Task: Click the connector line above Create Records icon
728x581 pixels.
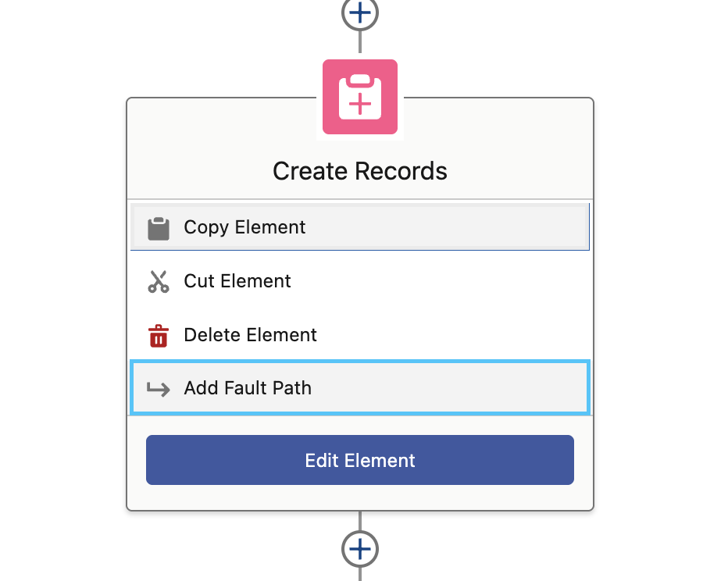Action: [359, 43]
